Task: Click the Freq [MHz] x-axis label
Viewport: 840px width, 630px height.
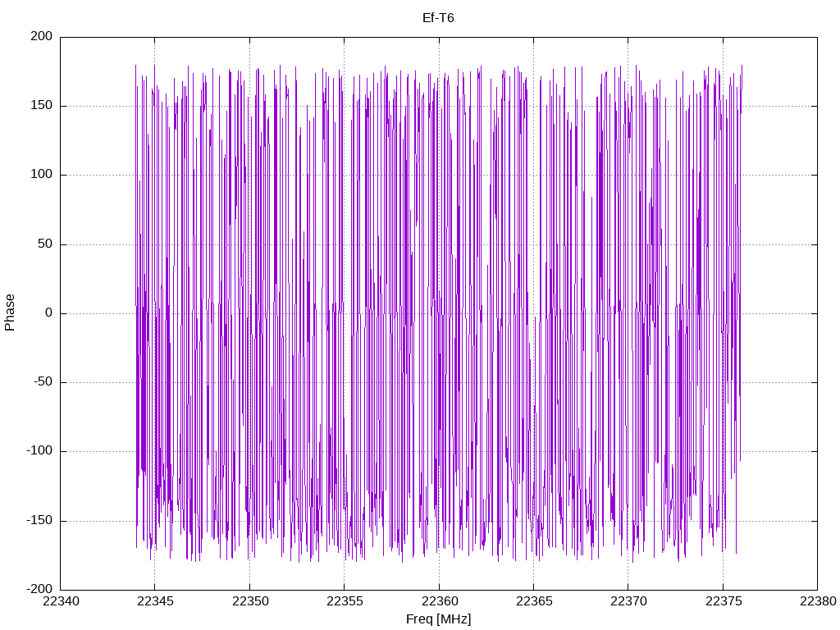Action: (x=438, y=619)
